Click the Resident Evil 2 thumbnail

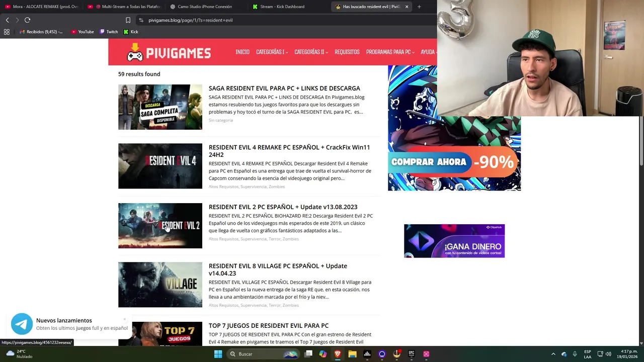160,226
